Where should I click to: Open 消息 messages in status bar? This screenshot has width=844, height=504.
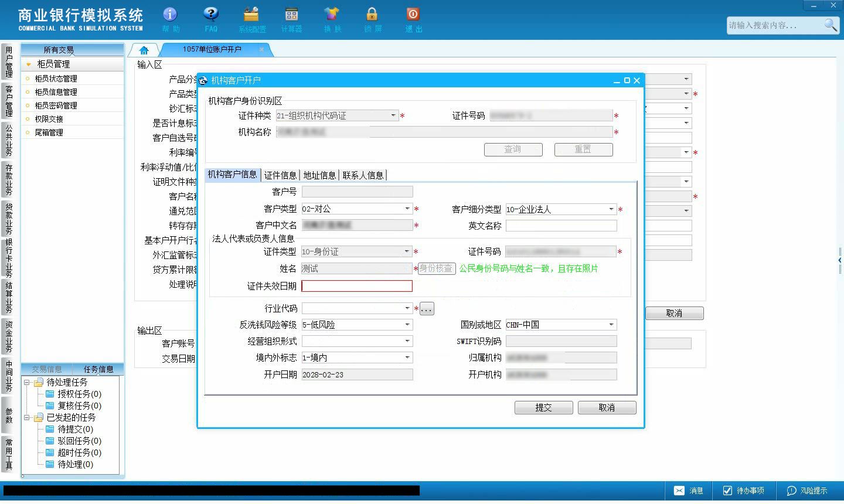[688, 491]
